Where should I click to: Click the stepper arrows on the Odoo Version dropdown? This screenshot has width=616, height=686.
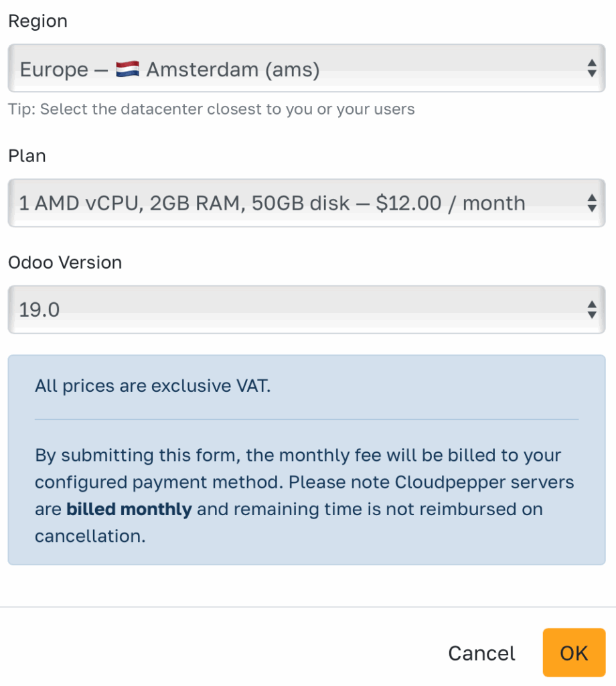pos(592,310)
